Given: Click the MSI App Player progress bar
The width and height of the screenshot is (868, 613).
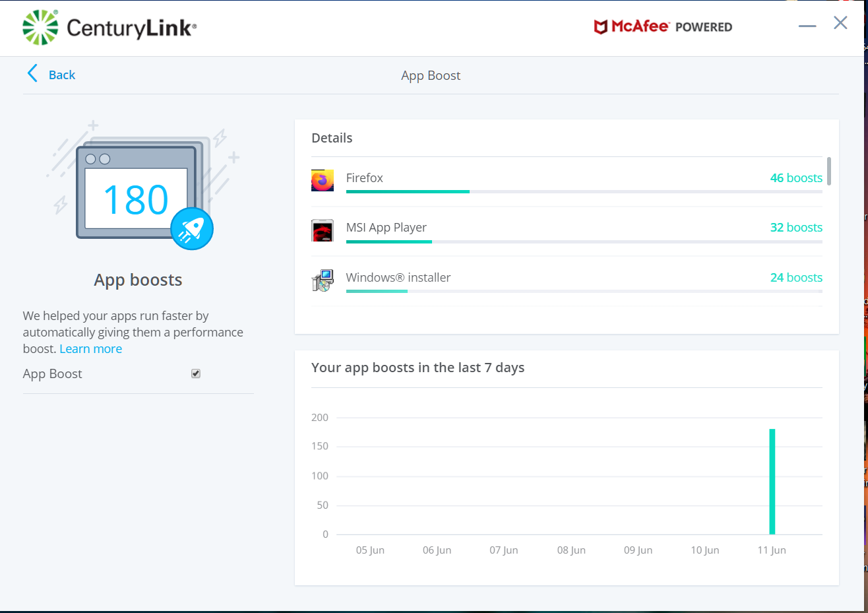Looking at the screenshot, I should point(584,242).
